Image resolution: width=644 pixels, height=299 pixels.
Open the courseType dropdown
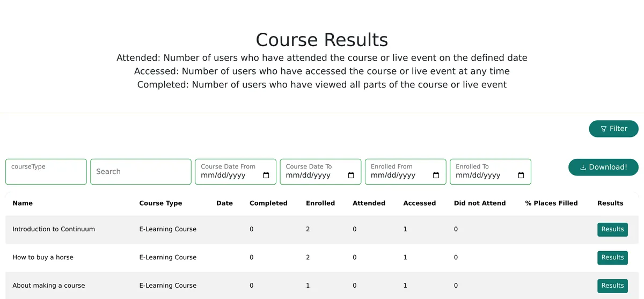click(46, 172)
